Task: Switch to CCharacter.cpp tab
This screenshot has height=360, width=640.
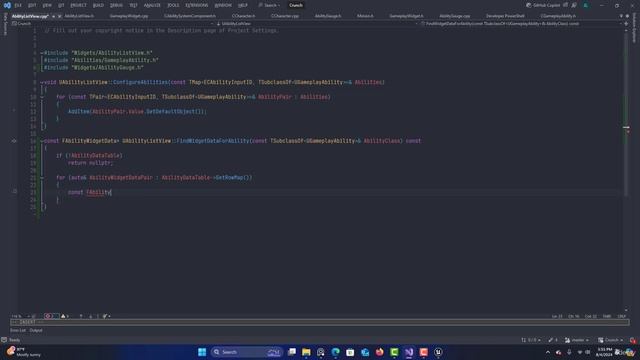Action: tap(285, 16)
